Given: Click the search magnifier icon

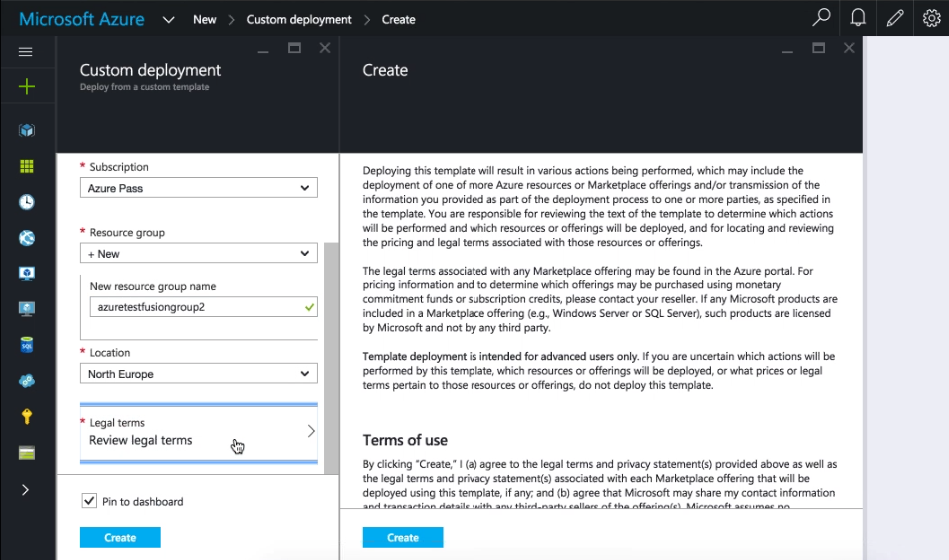Looking at the screenshot, I should point(821,18).
